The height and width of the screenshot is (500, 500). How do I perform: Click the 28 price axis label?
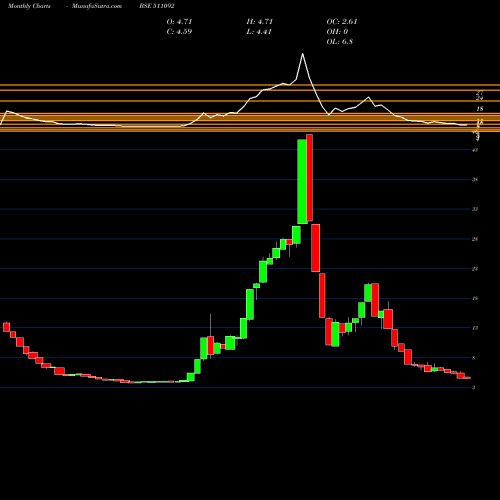(475, 239)
